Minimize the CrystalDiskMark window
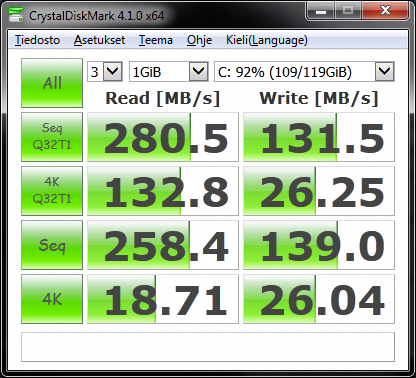Viewport: 416px width, 378px height. tap(321, 11)
